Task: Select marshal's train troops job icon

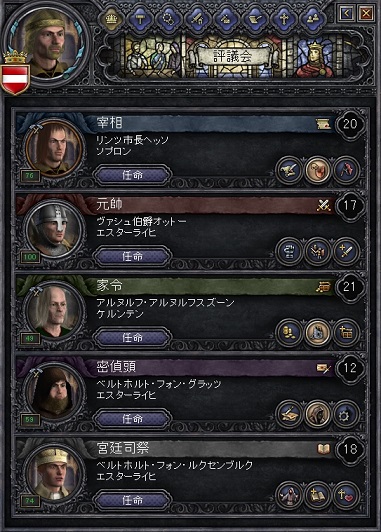Action: point(317,251)
